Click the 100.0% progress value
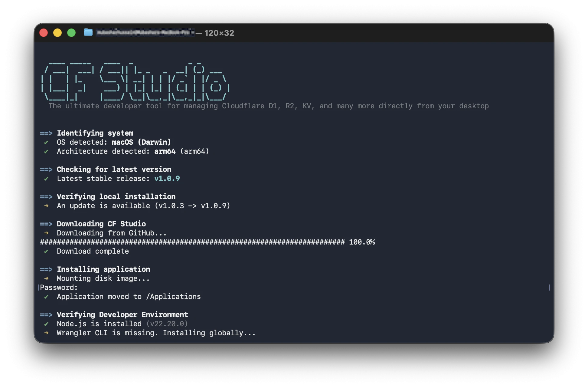Image resolution: width=588 pixels, height=388 pixels. [362, 242]
